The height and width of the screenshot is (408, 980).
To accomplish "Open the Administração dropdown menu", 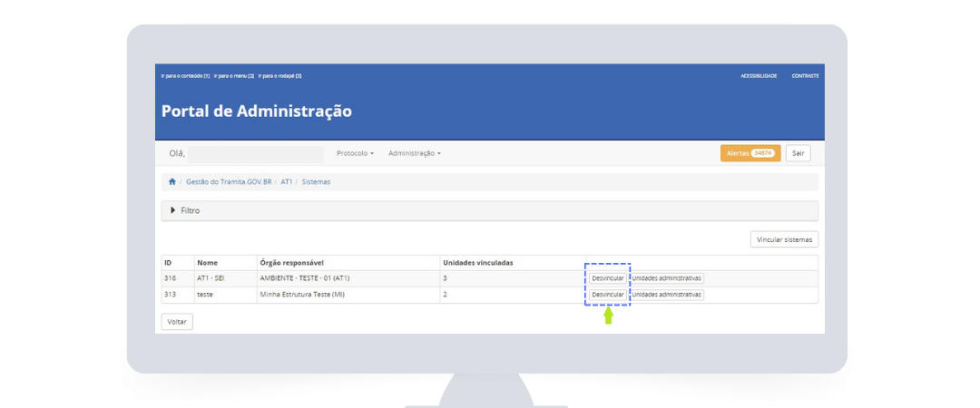I will (x=414, y=153).
